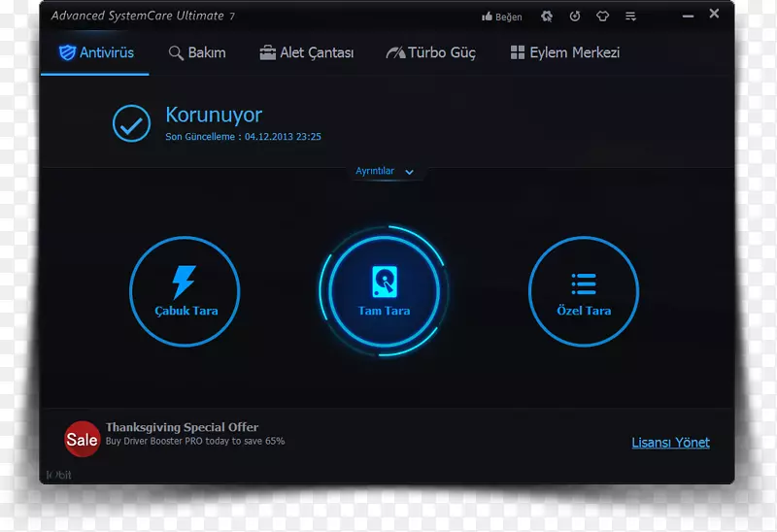Go to the Alet Çantası tab
Viewport: 777px width, 532px height.
point(306,52)
